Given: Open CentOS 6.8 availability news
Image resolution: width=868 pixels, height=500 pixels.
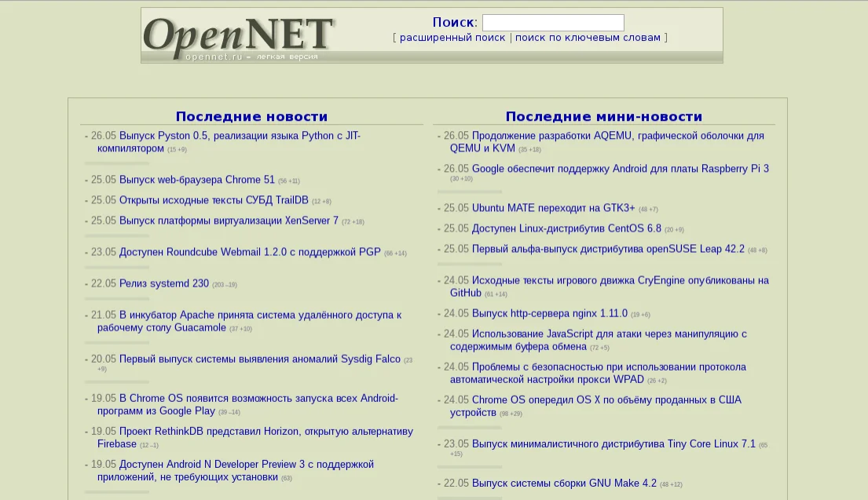Looking at the screenshot, I should tap(566, 228).
